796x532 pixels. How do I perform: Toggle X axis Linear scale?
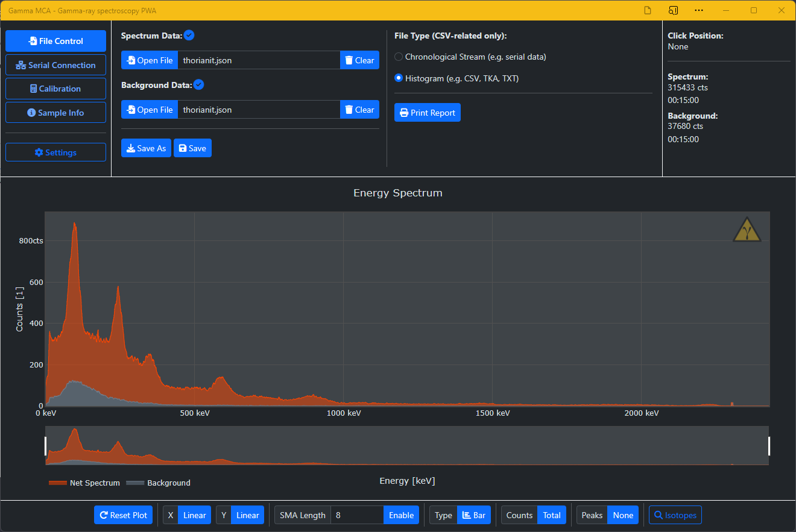click(x=195, y=515)
